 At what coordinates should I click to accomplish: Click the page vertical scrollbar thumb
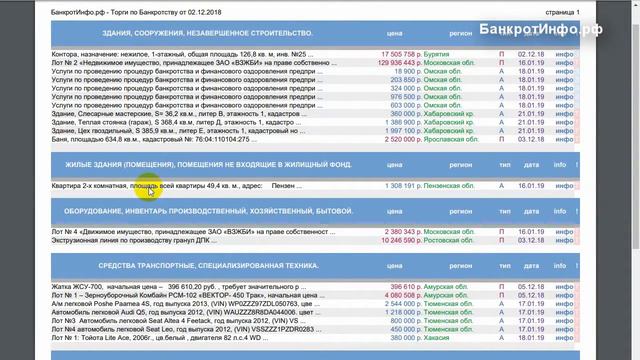636,137
